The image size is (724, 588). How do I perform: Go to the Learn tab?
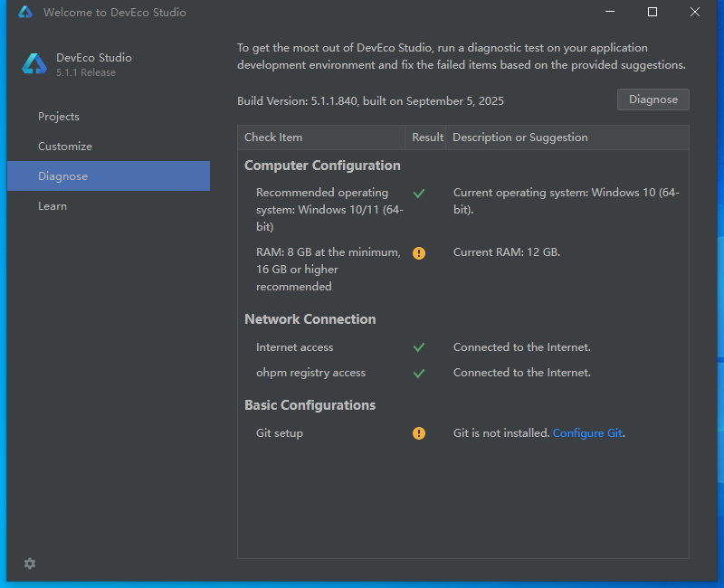109,206
